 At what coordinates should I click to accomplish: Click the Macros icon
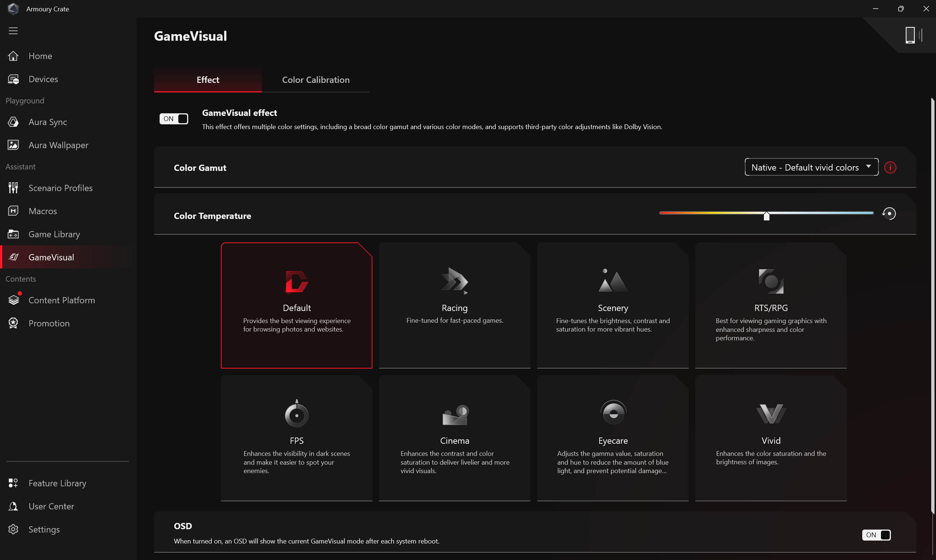pos(13,211)
